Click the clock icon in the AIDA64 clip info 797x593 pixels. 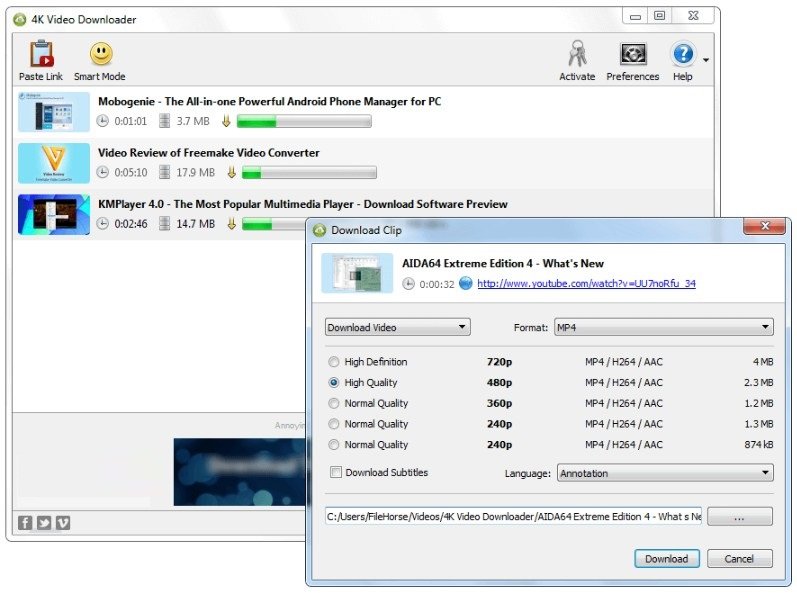pos(409,284)
